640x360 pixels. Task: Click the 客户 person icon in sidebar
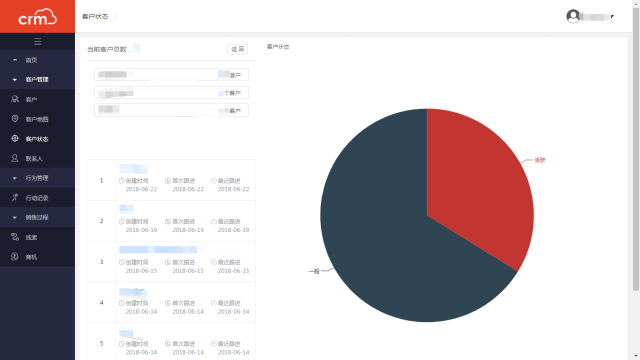[x=15, y=99]
